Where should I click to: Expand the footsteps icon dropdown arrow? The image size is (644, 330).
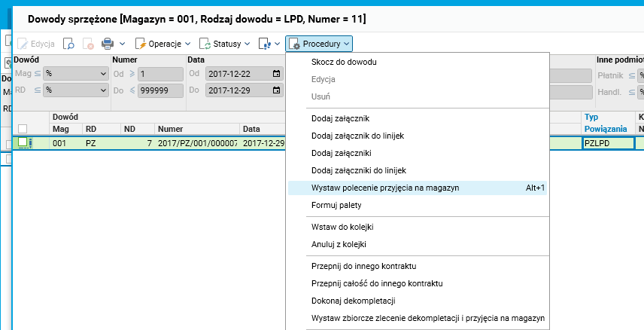[x=278, y=44]
